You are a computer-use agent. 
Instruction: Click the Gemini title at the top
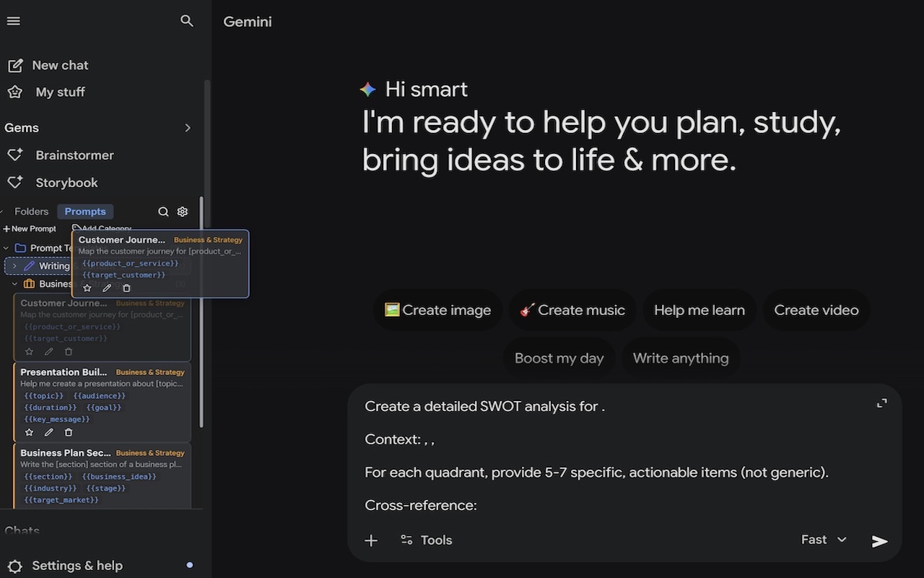(x=248, y=22)
